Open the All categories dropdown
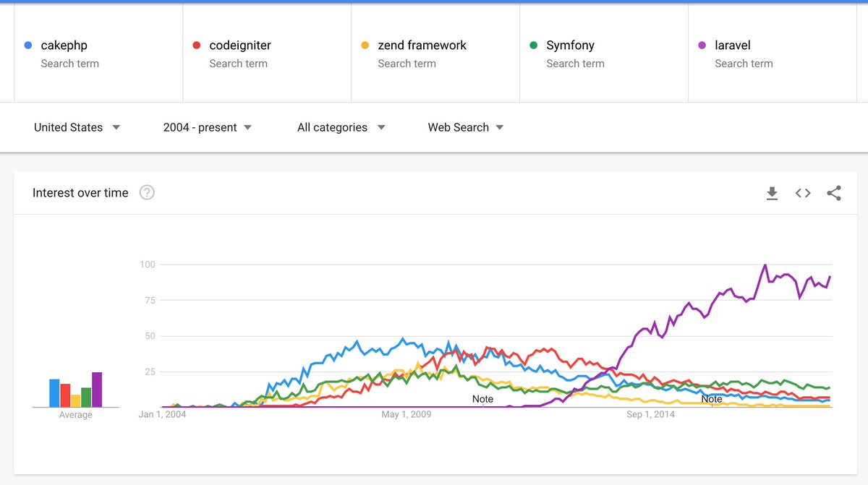The image size is (868, 485). point(341,128)
